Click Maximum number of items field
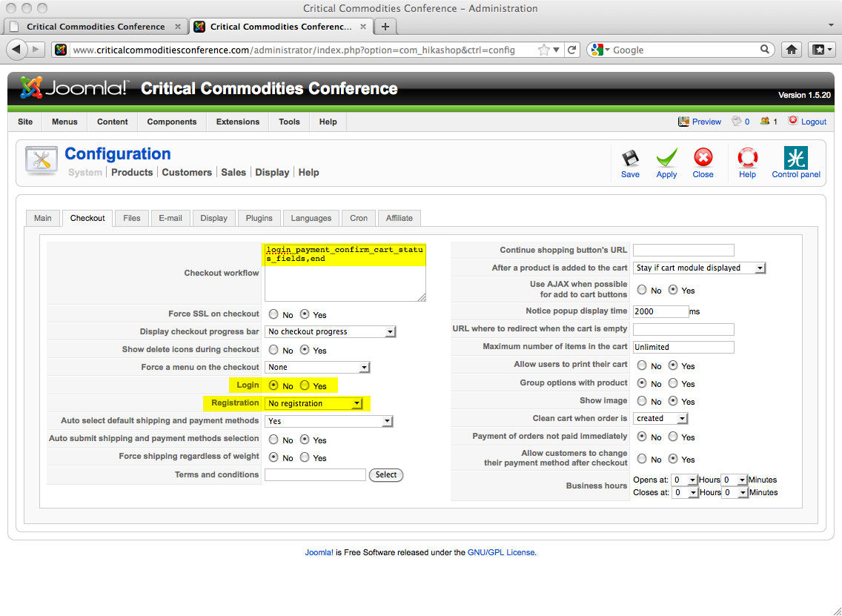 683,347
